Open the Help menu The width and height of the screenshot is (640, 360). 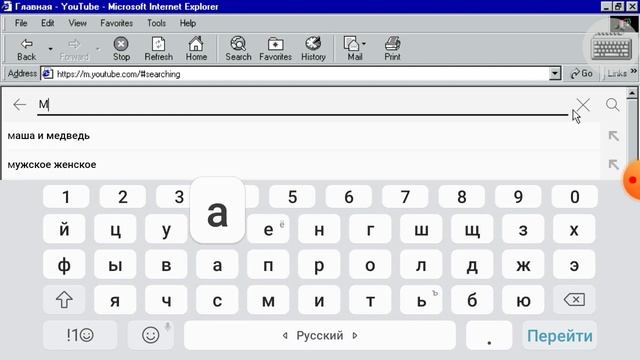pos(188,23)
